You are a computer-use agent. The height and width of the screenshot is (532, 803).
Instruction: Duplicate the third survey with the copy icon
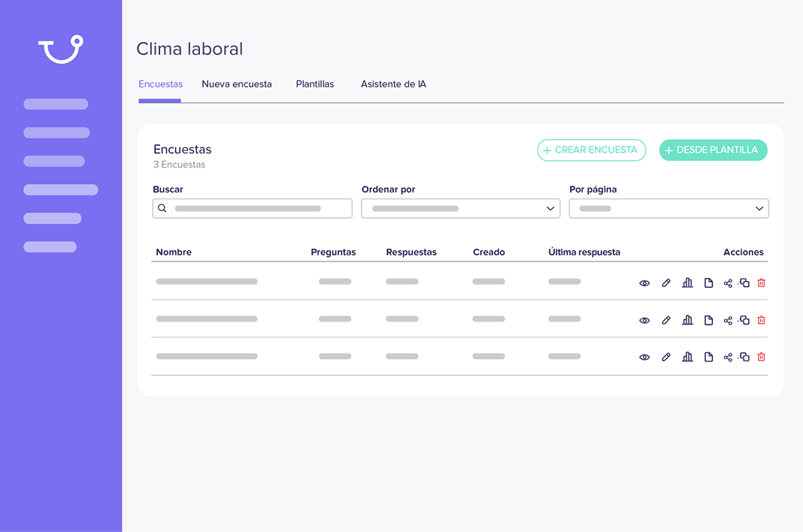pyautogui.click(x=744, y=357)
